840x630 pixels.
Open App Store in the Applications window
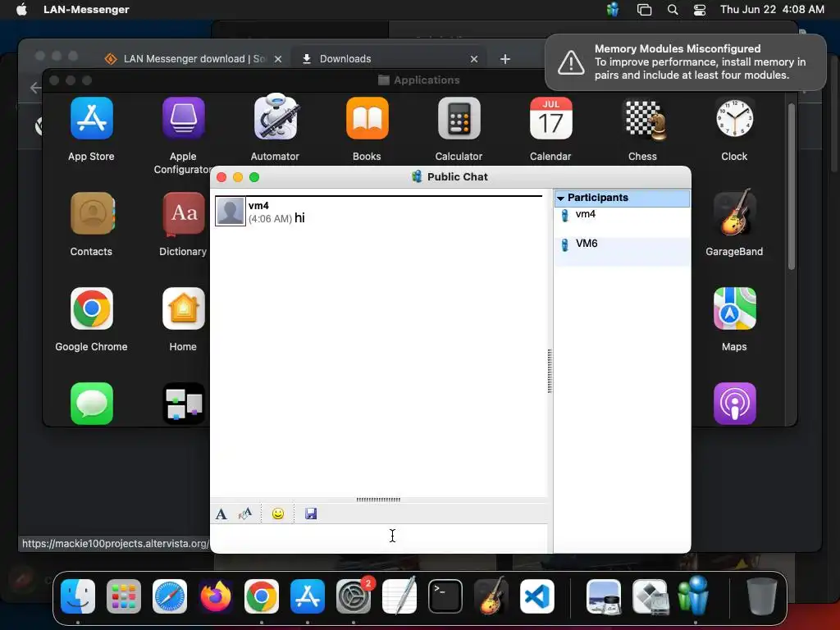pyautogui.click(x=92, y=118)
